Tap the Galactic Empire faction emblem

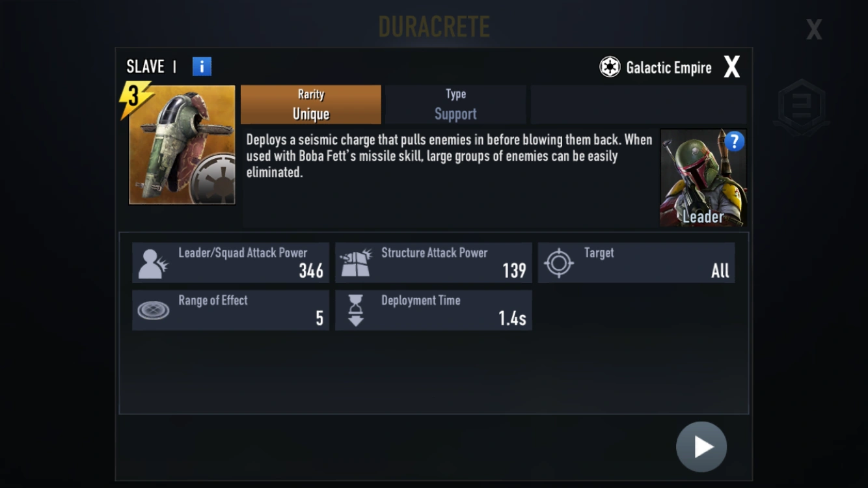[610, 67]
